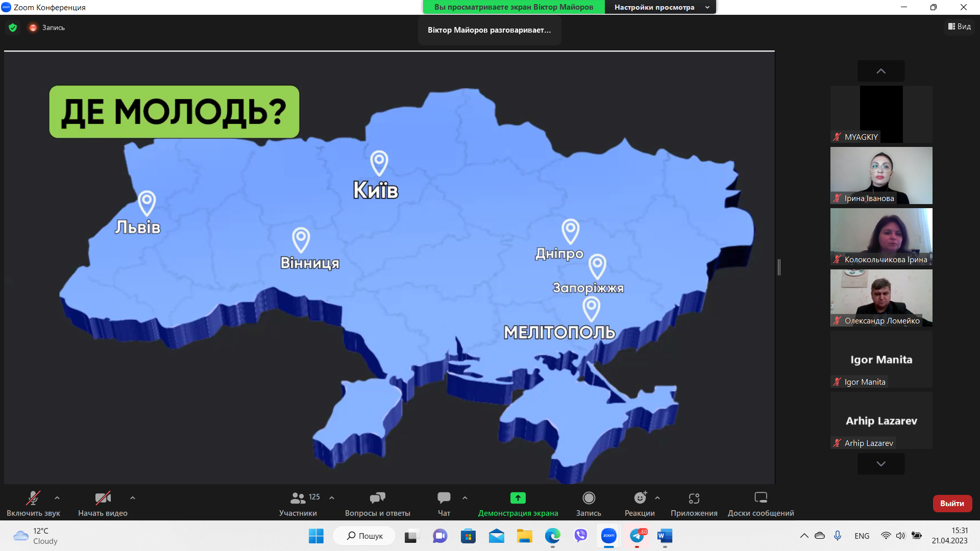Unmute the microphone (Включить звук)
Viewport: 980px width, 551px height.
click(x=33, y=498)
